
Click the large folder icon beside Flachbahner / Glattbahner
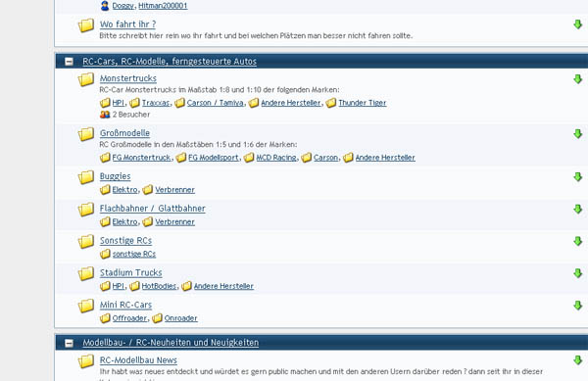tap(86, 210)
